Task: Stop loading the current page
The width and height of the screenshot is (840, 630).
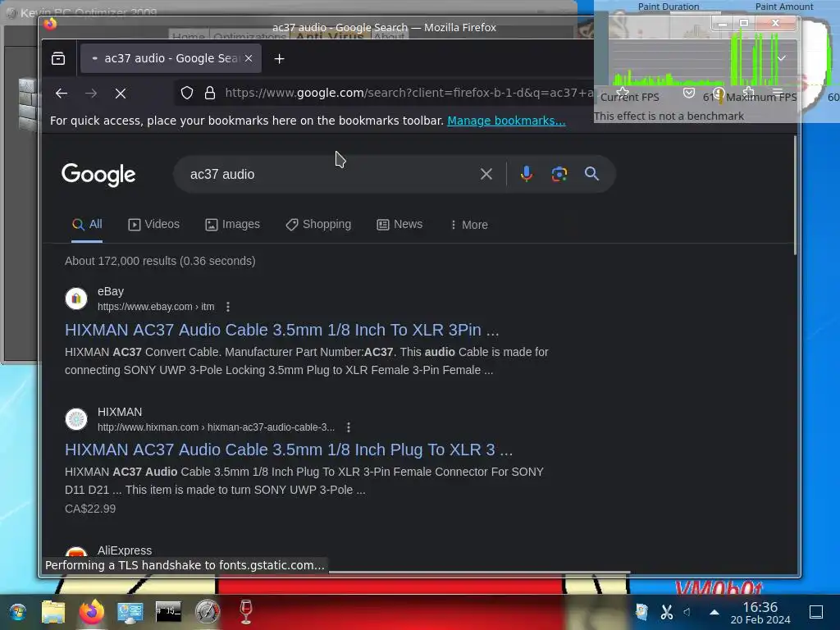Action: pos(121,94)
